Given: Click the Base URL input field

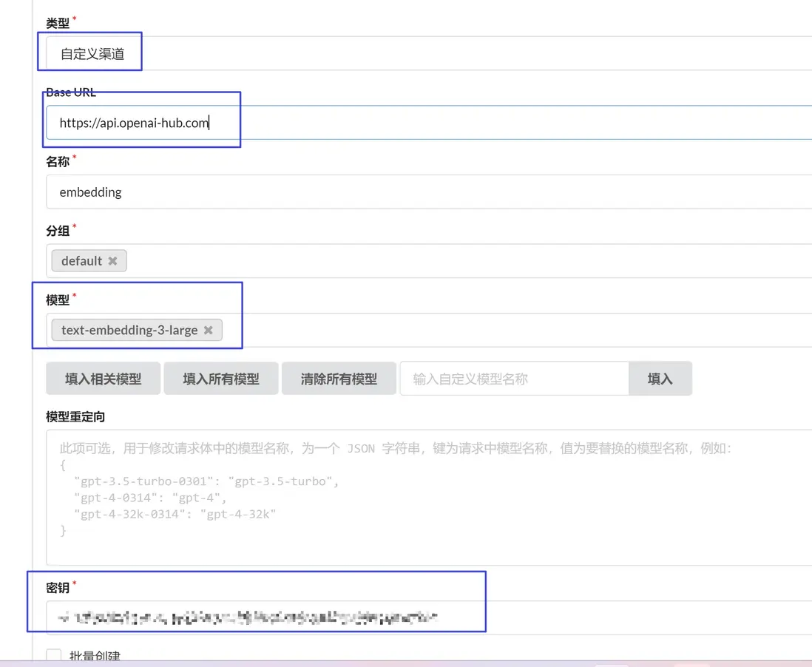Looking at the screenshot, I should [429, 123].
